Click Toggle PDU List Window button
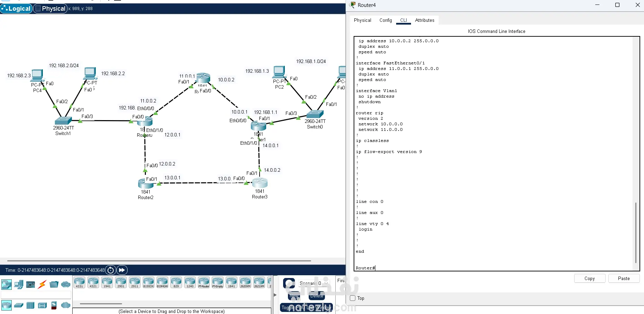Screen dimensions: 644x314 tap(306, 307)
